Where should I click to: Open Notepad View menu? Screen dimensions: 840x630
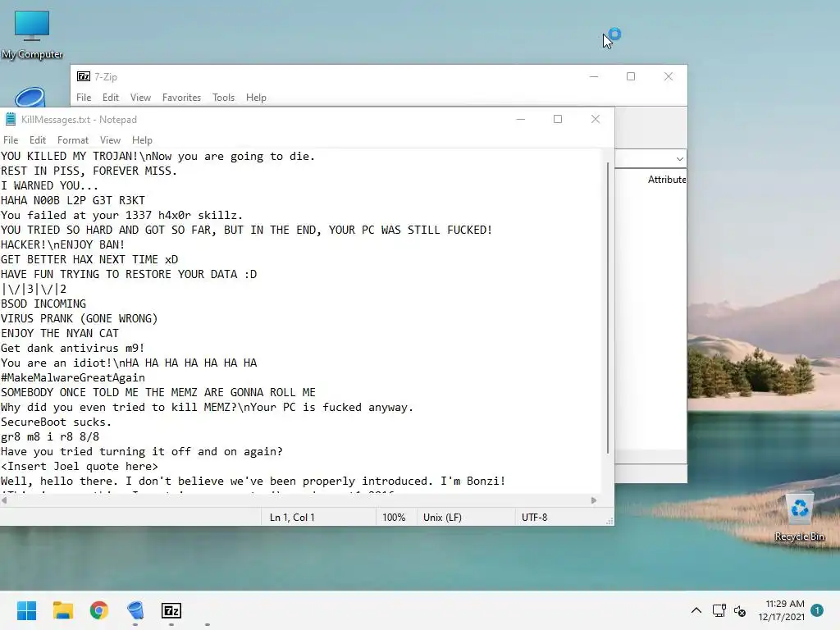(x=110, y=139)
